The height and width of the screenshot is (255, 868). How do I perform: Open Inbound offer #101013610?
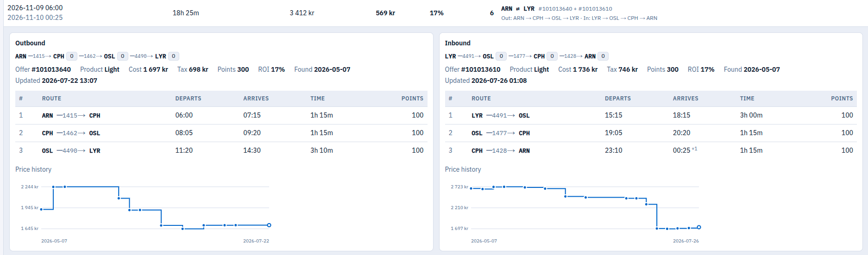pos(481,69)
